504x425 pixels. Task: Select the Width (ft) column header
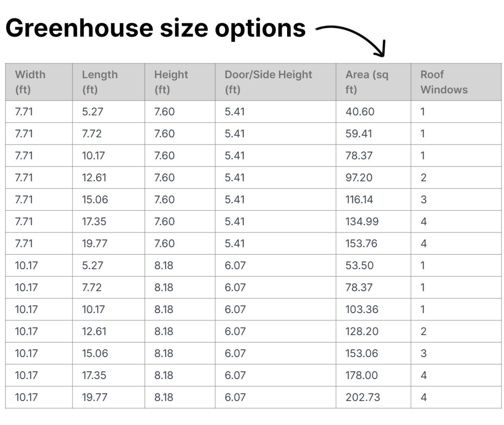pyautogui.click(x=30, y=82)
